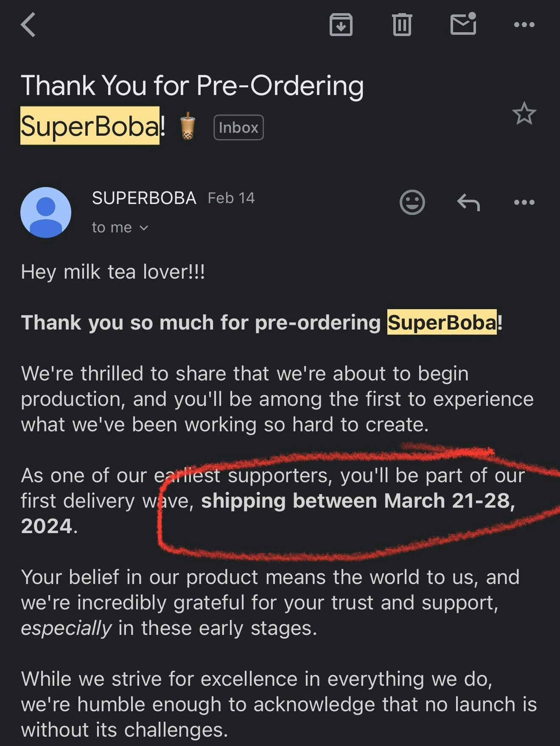
Task: Delete the email with trash icon
Action: (402, 25)
